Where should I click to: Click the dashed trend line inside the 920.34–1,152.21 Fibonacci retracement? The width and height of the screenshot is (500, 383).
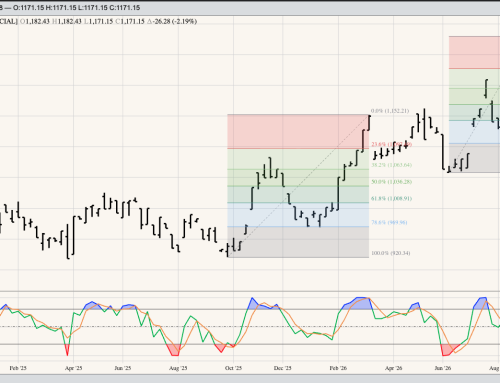(x=298, y=186)
